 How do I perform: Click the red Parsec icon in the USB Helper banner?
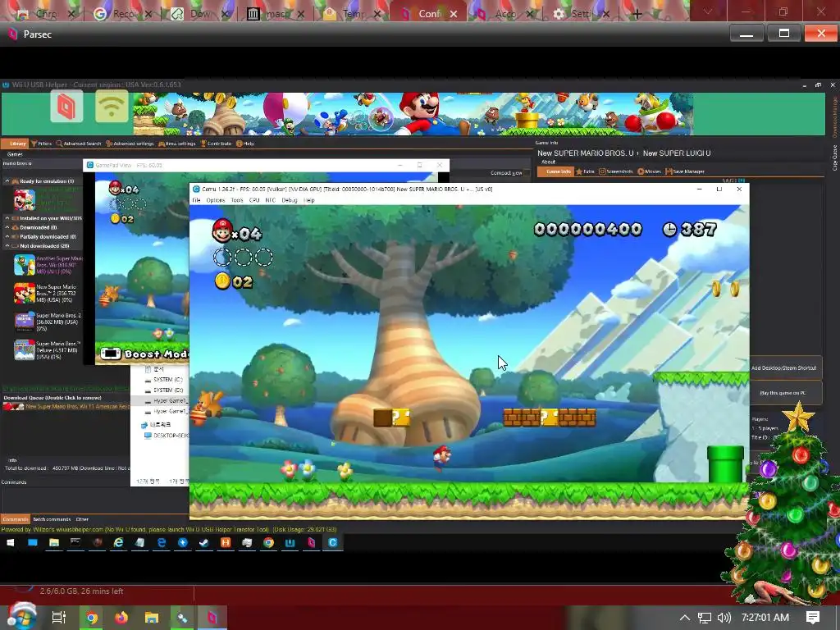coord(66,107)
